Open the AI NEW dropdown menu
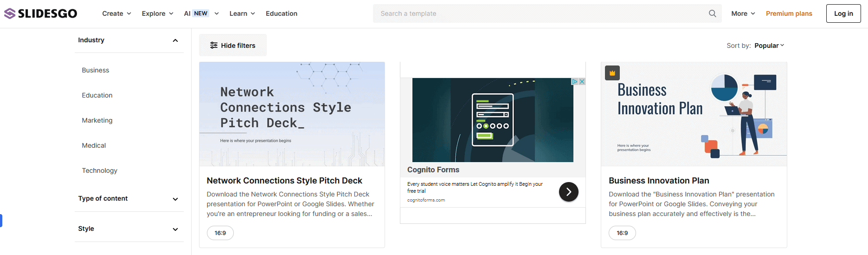The image size is (868, 255). coord(201,13)
